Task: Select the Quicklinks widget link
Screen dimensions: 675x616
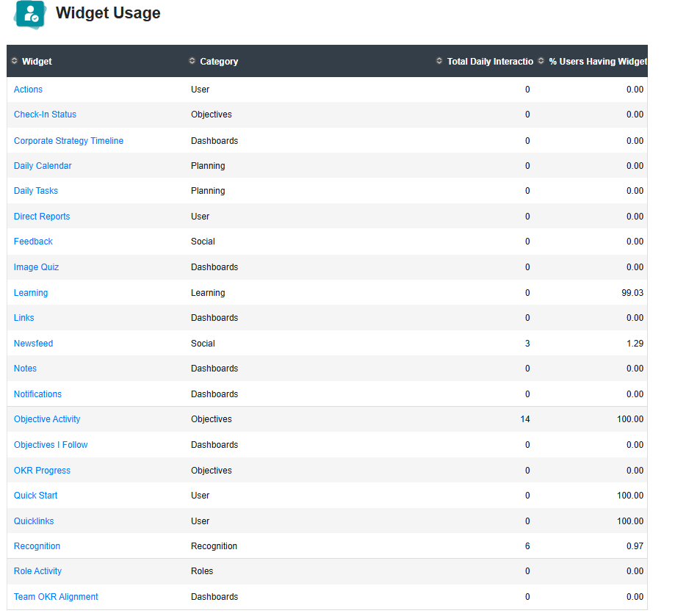Action: click(34, 521)
